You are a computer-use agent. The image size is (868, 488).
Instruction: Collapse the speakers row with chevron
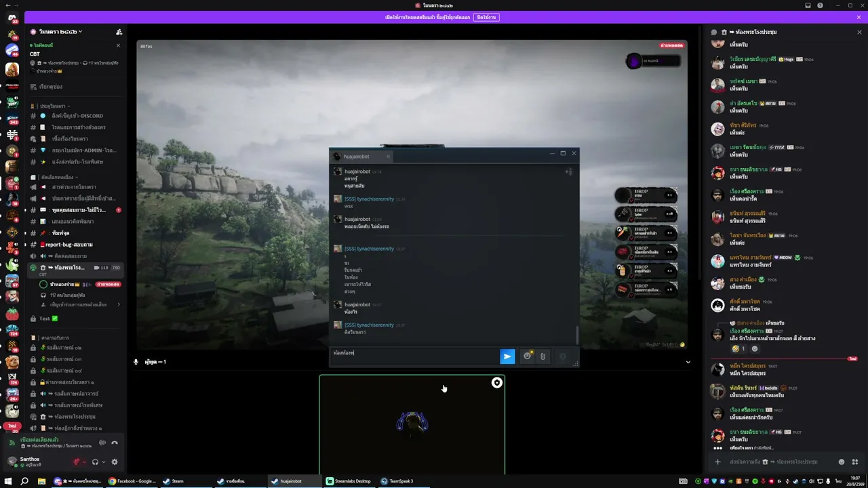pos(688,362)
